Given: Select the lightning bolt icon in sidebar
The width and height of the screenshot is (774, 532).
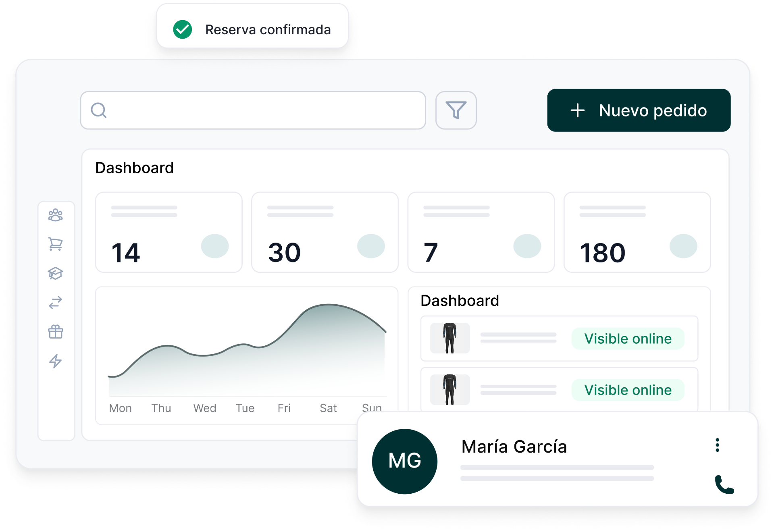Looking at the screenshot, I should pos(56,361).
